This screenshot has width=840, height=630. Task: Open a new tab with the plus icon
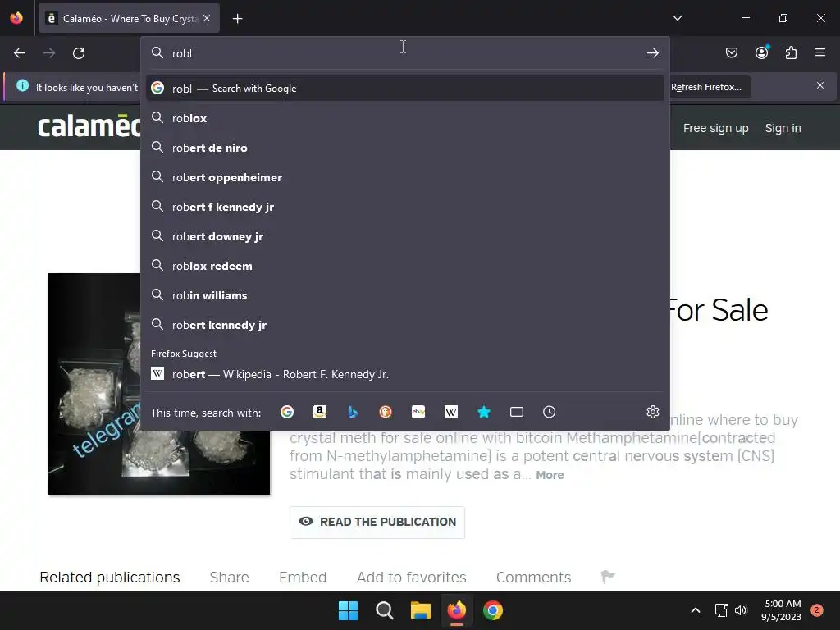click(x=237, y=19)
